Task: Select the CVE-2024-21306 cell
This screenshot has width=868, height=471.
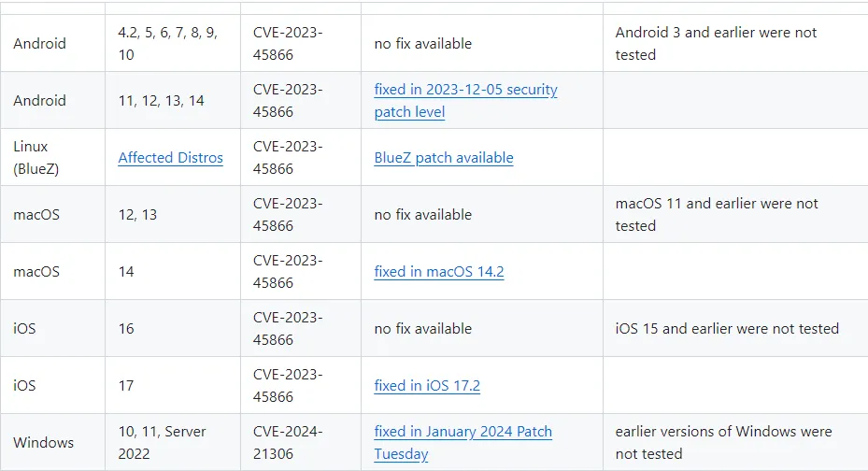Action: click(301, 442)
